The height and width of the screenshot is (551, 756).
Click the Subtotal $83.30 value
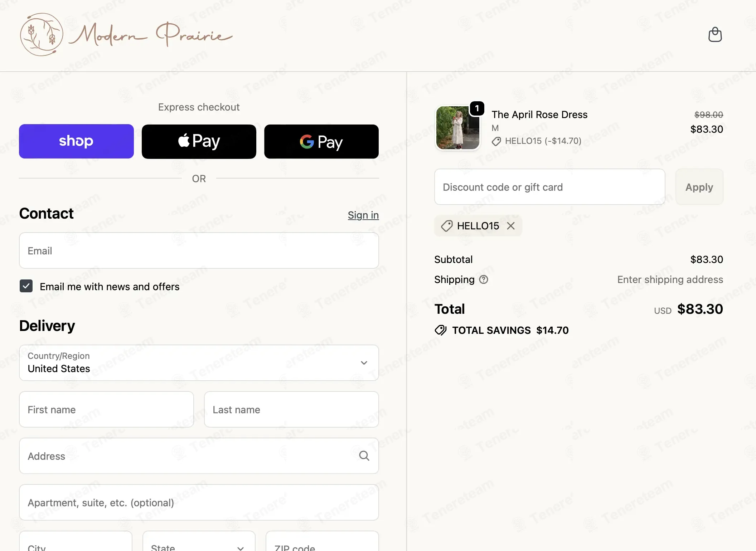(x=707, y=259)
